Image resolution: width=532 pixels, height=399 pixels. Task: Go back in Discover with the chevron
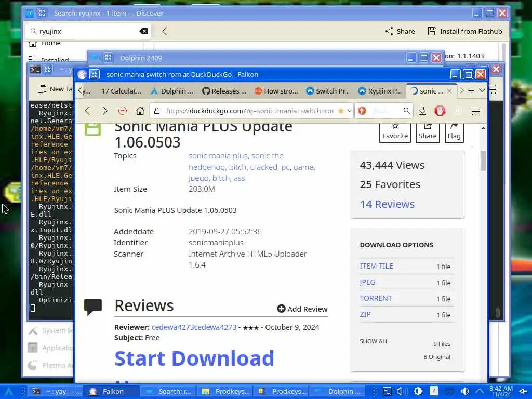coord(165,31)
